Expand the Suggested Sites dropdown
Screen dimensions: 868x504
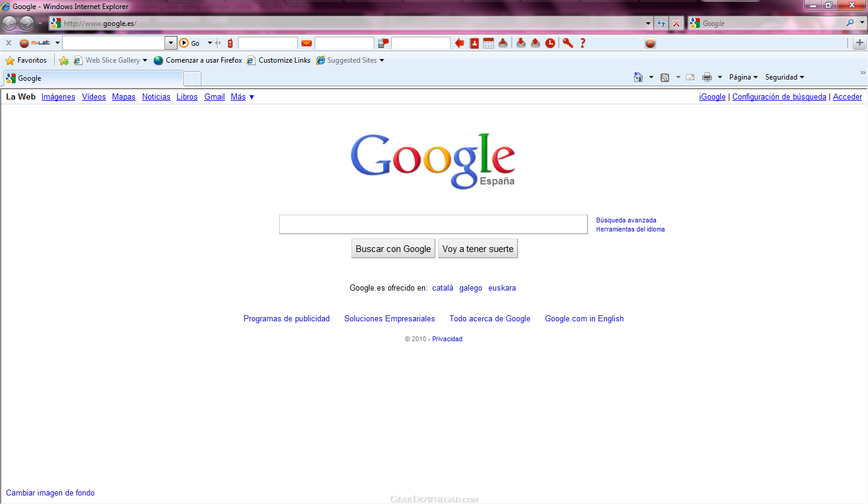tap(382, 60)
